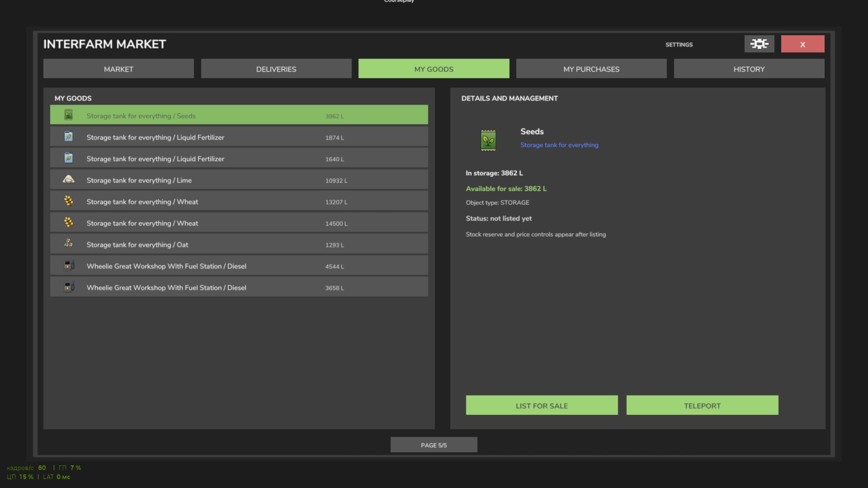The width and height of the screenshot is (868, 488).
Task: View the History tab
Action: 749,69
